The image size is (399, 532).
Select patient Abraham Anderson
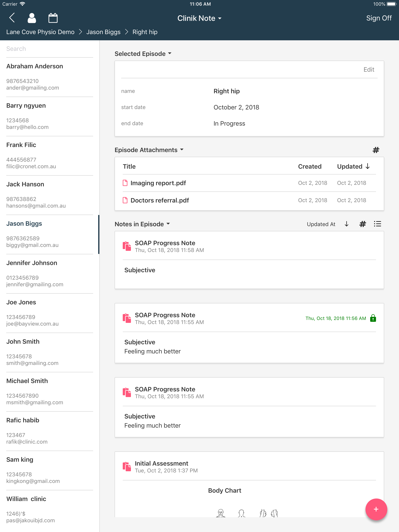point(49,77)
